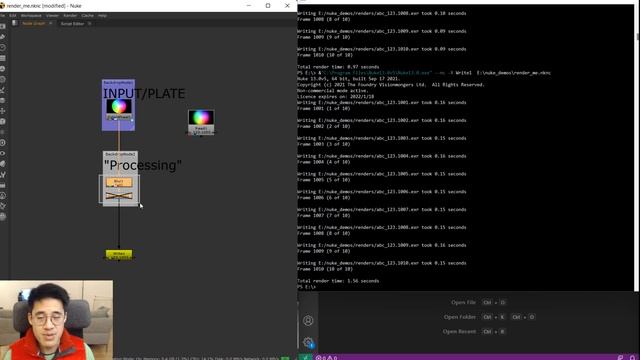The width and height of the screenshot is (640, 360).
Task: Open the Cache menu in Nuke
Action: pyautogui.click(x=87, y=16)
